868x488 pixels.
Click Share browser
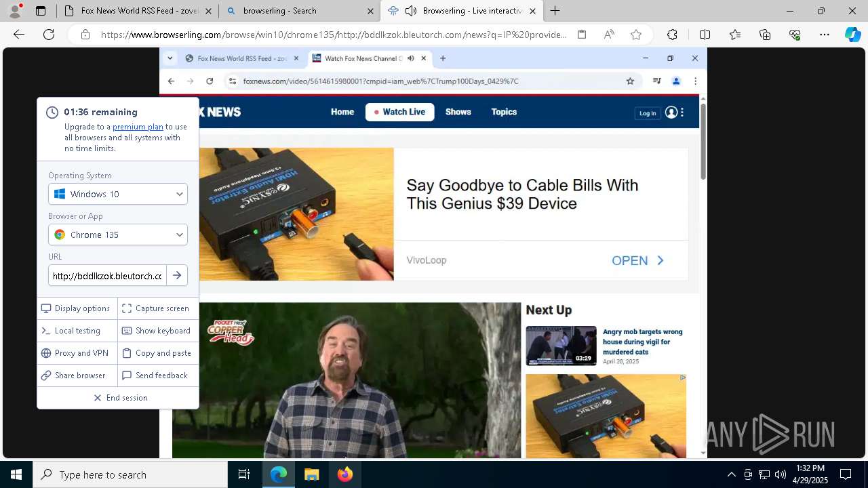pyautogui.click(x=77, y=375)
